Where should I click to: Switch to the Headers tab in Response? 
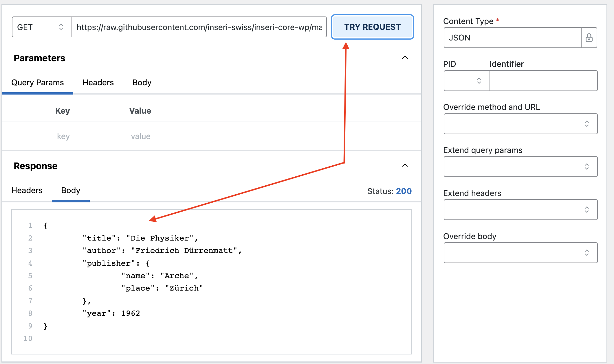27,190
